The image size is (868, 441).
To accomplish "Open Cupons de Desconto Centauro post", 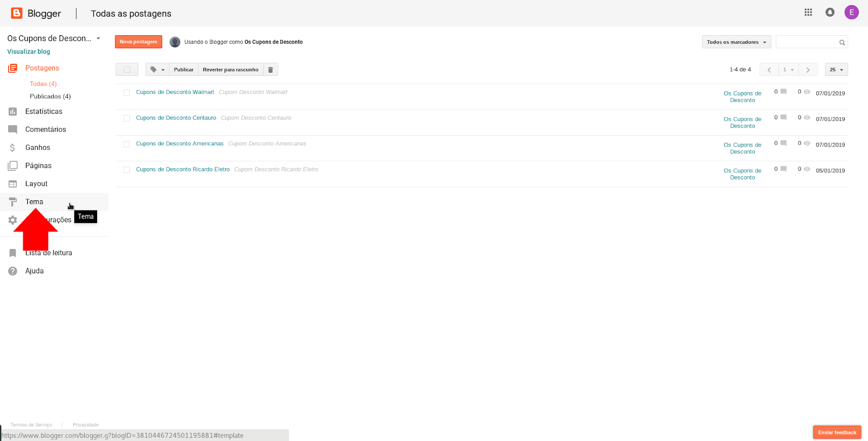I will [x=176, y=118].
